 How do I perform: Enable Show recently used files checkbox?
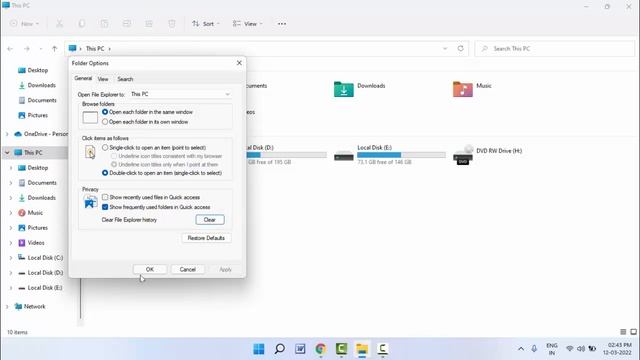click(x=105, y=197)
